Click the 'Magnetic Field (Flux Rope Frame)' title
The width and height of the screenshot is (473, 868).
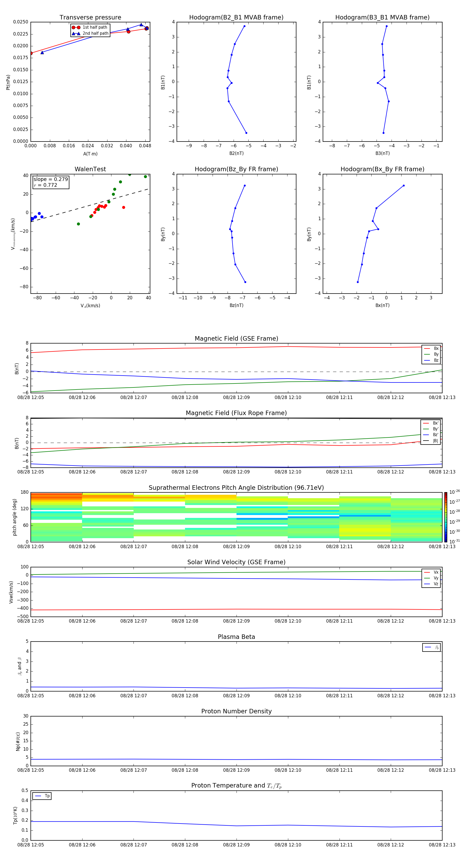236,413
